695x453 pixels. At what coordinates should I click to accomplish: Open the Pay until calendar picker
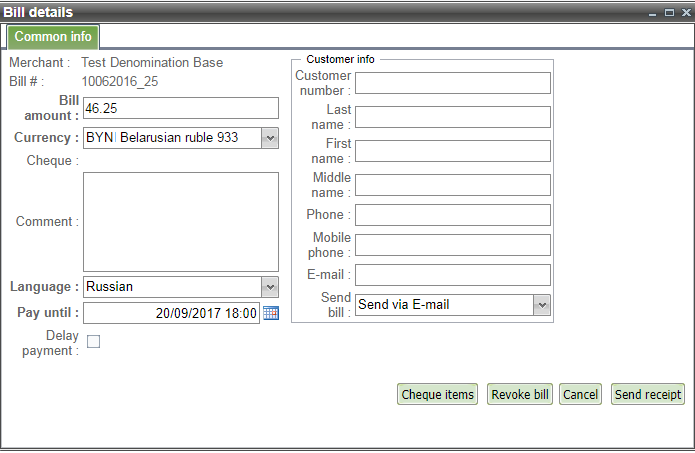pyautogui.click(x=271, y=313)
